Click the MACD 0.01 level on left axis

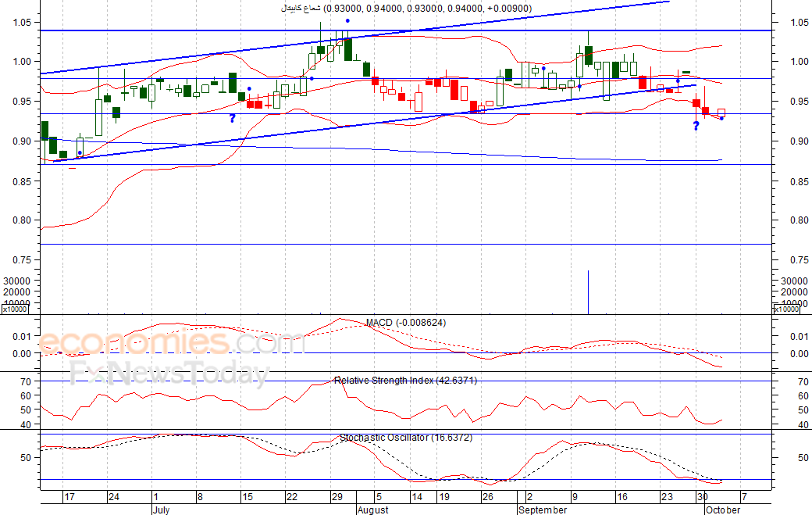point(23,337)
